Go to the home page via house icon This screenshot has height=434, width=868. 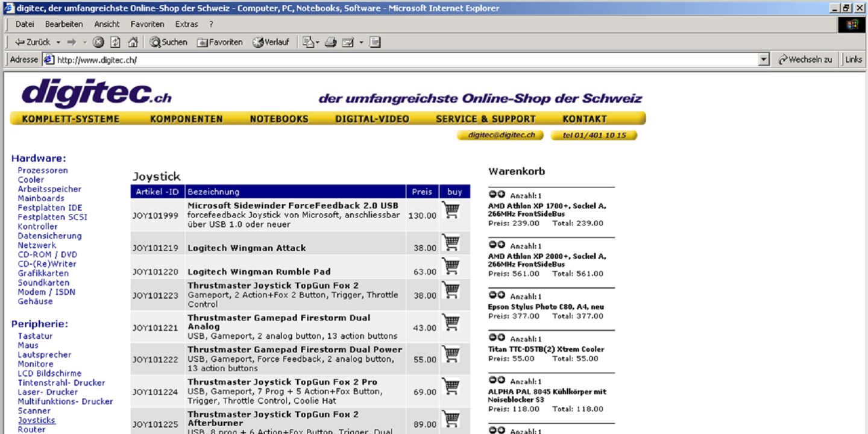[x=133, y=42]
